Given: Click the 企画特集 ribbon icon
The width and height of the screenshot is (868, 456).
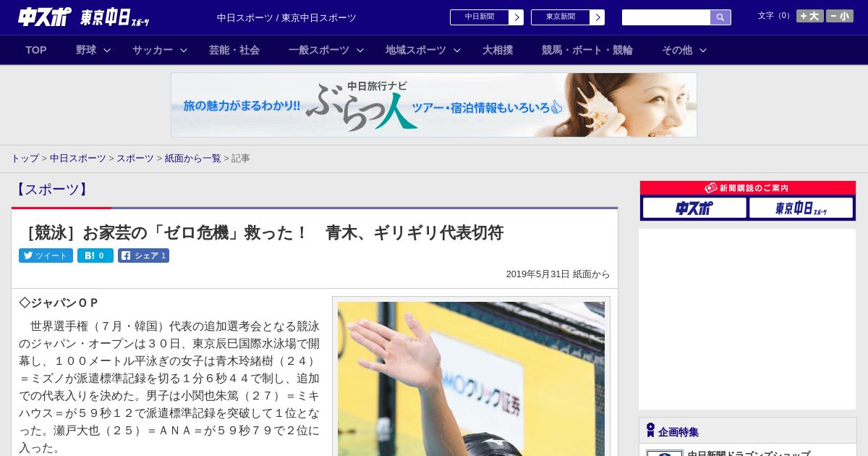Looking at the screenshot, I should point(650,431).
